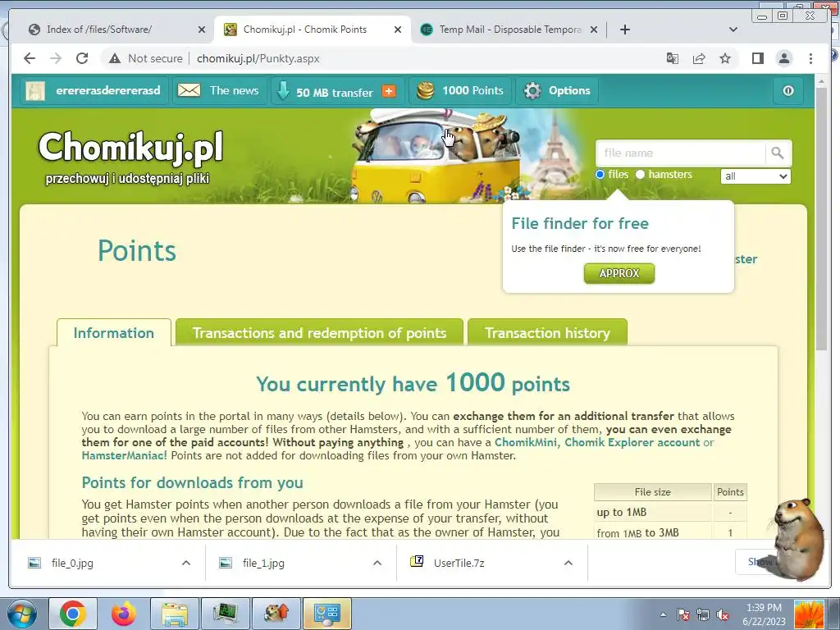Expand the tab search chevron

coord(733,30)
